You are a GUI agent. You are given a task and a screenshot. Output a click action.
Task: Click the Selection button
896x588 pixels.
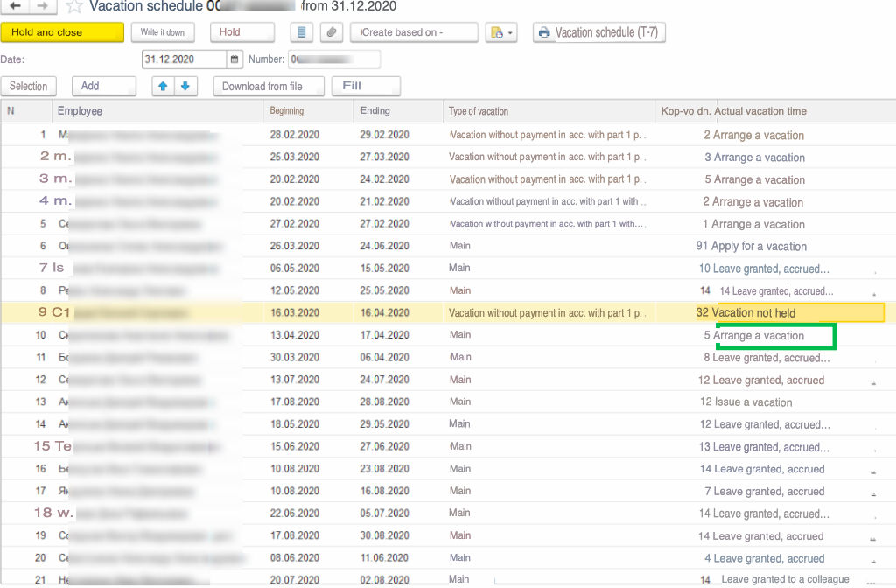click(x=28, y=86)
